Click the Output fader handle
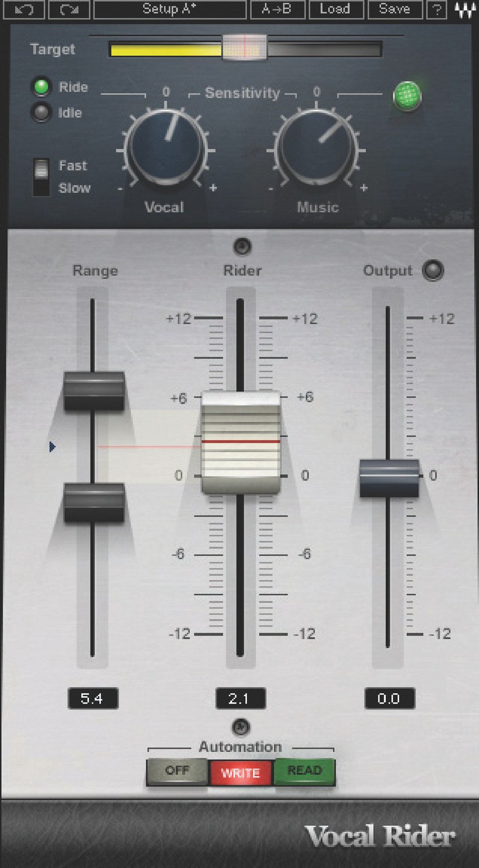 (389, 478)
